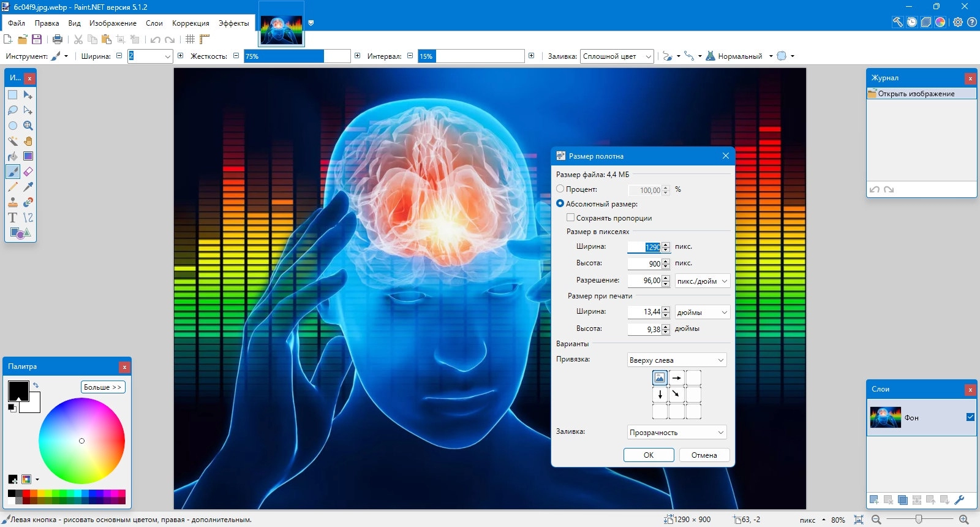Click OK in the canvas size dialog
This screenshot has height=527, width=980.
(x=649, y=455)
